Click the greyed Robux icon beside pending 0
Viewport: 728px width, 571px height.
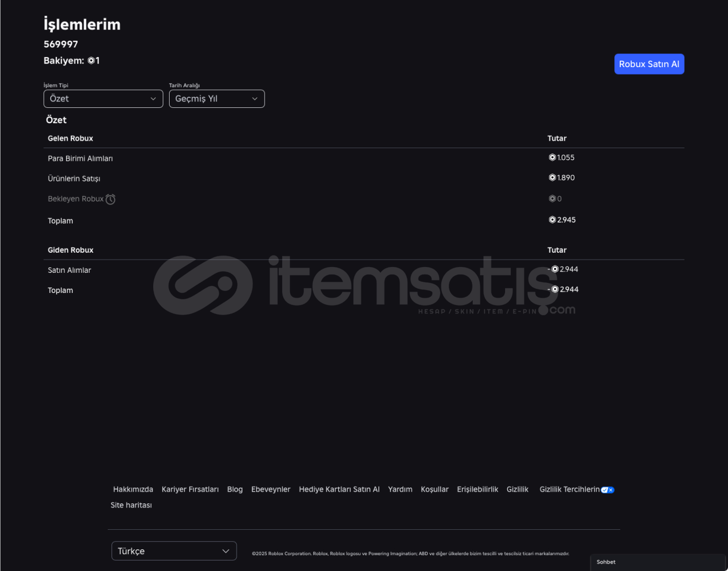pyautogui.click(x=552, y=199)
